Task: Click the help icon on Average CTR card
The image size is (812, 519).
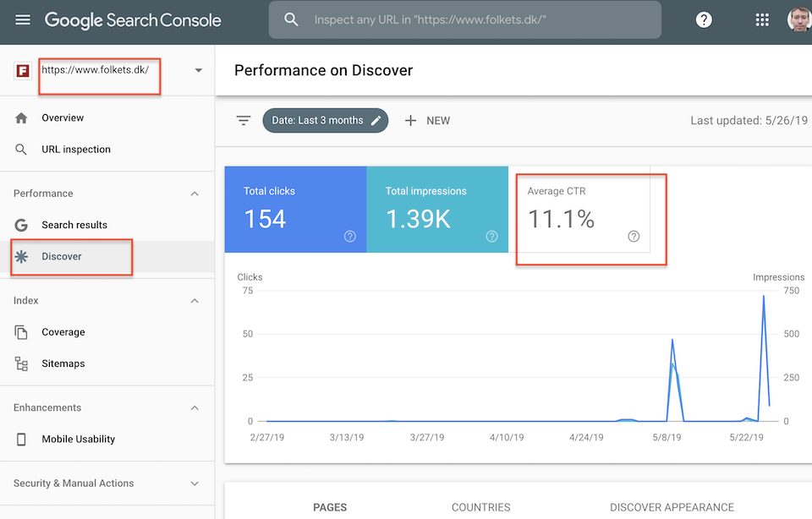Action: click(634, 237)
